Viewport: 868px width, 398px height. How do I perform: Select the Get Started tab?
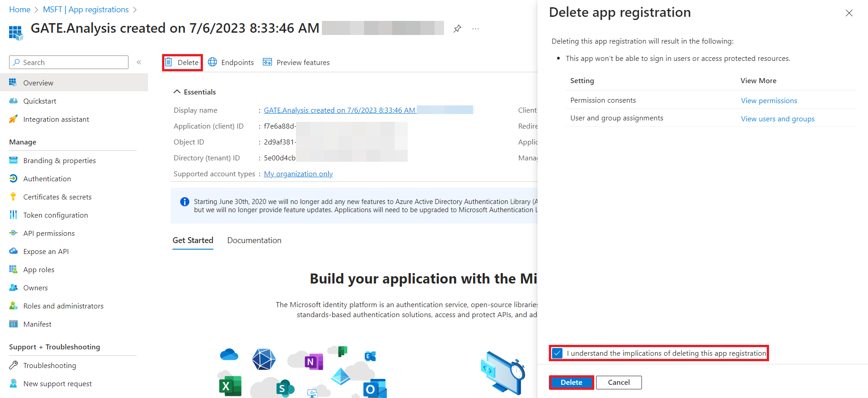192,240
